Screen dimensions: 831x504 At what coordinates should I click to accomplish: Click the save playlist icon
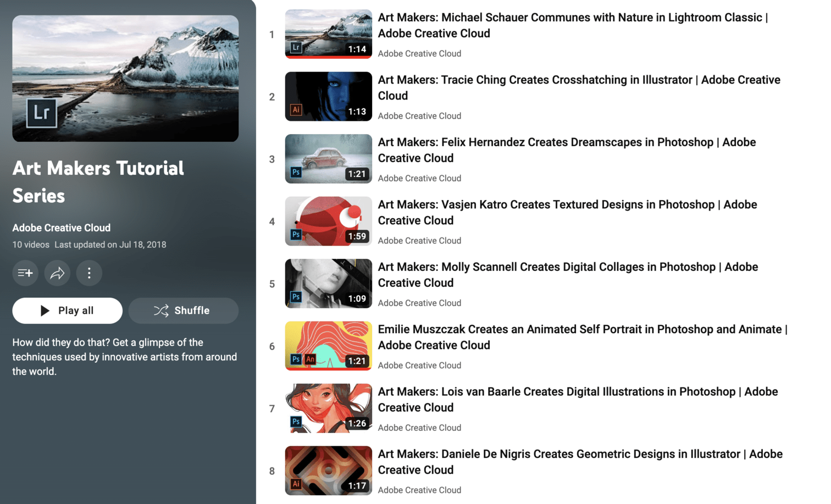pyautogui.click(x=25, y=273)
